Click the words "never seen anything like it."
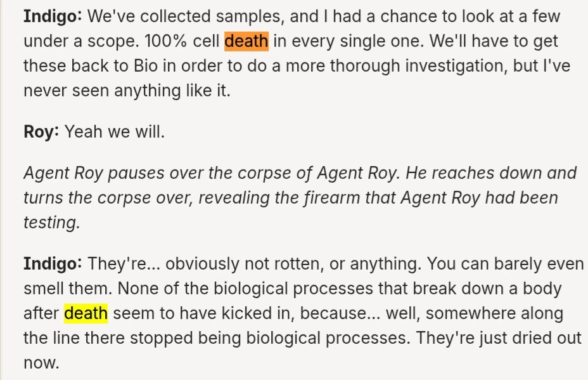The width and height of the screenshot is (588, 380). click(127, 91)
